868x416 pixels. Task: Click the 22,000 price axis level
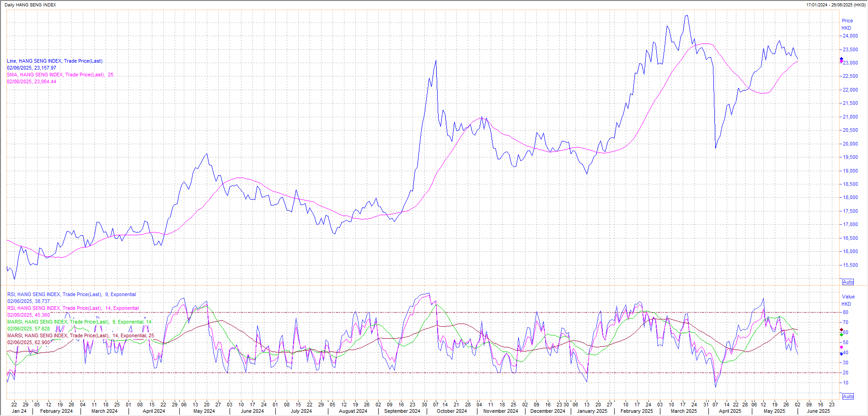850,90
